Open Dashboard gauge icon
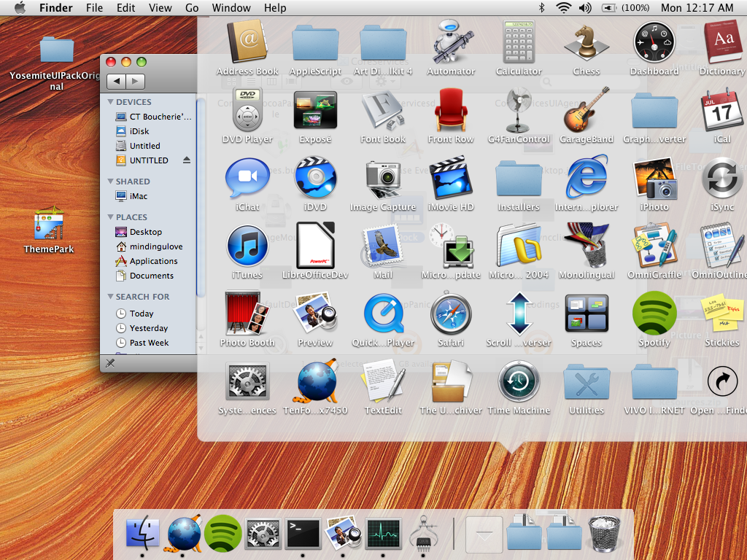 [x=654, y=43]
